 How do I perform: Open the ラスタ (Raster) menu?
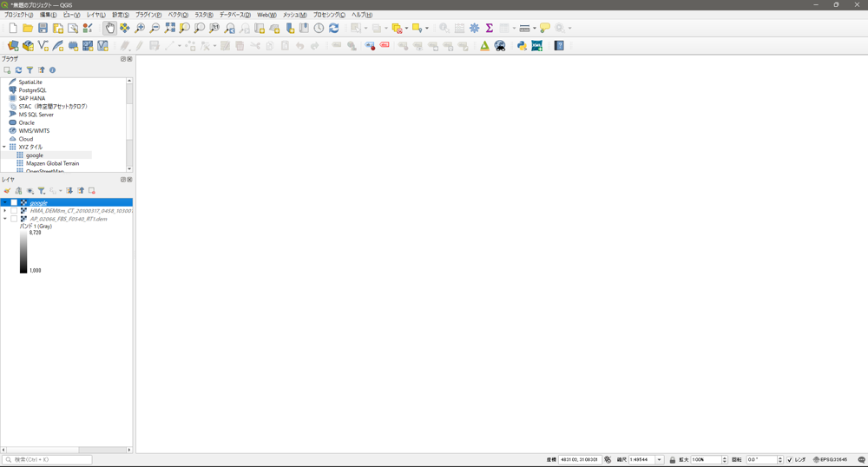pos(203,15)
